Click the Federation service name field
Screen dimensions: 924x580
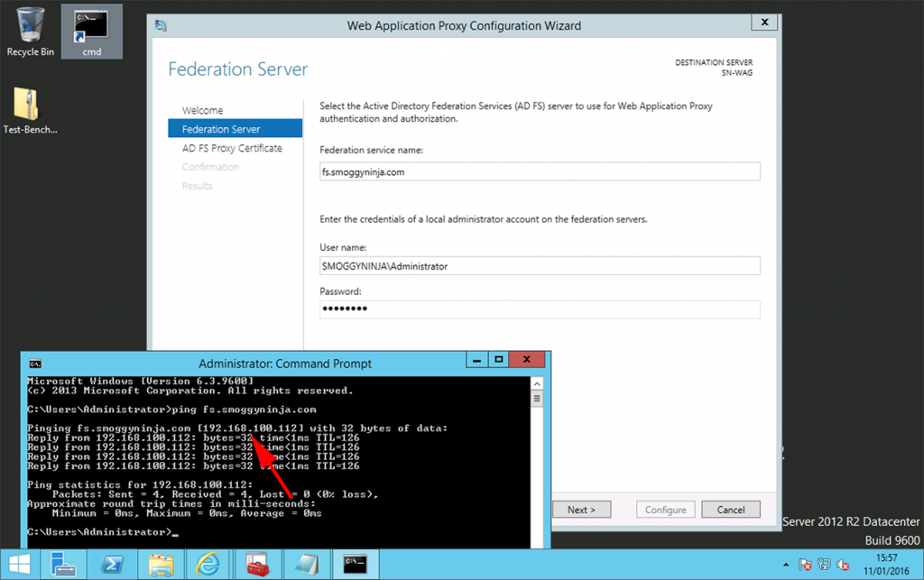click(x=540, y=171)
